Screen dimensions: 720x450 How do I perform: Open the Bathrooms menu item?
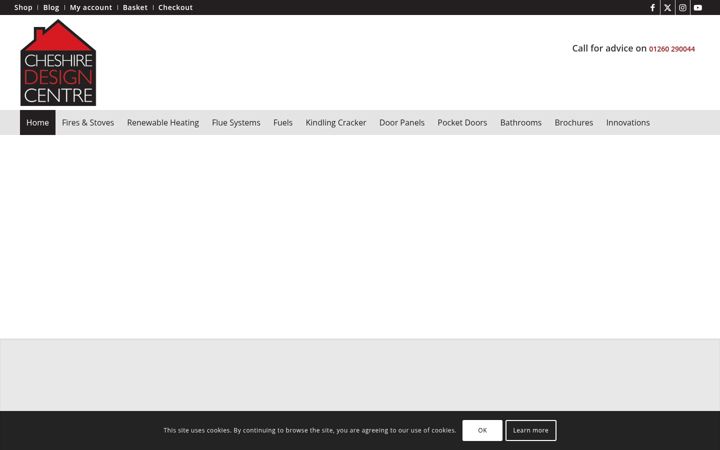521,123
